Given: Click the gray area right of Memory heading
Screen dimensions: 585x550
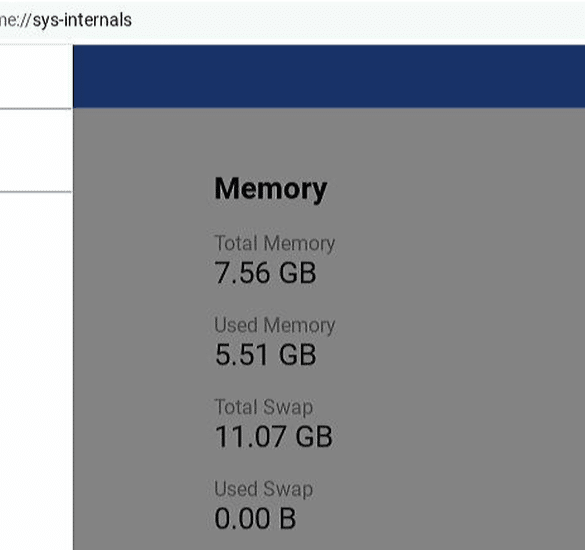Looking at the screenshot, I should click(456, 190).
